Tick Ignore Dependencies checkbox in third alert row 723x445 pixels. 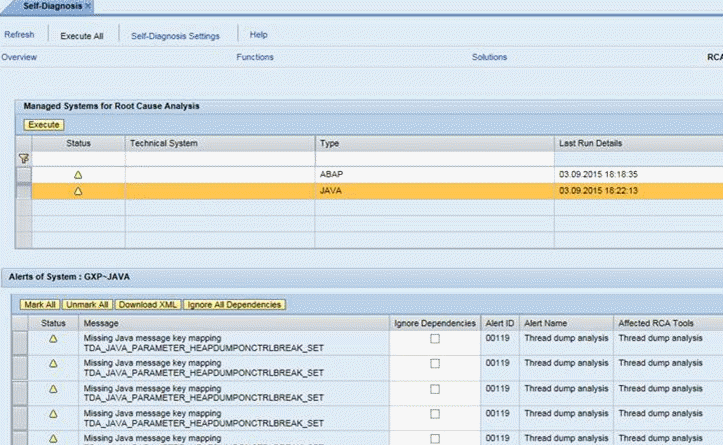click(x=434, y=389)
